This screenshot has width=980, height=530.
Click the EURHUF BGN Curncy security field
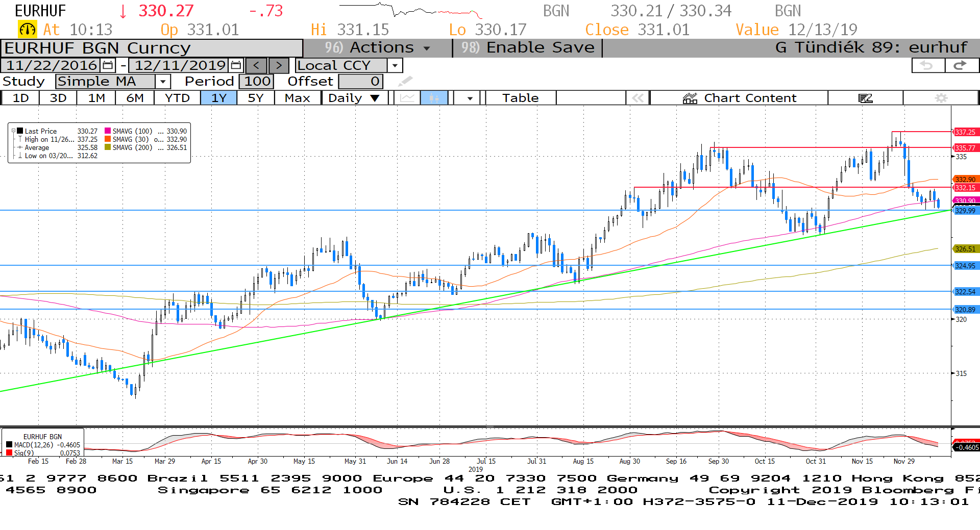point(152,48)
